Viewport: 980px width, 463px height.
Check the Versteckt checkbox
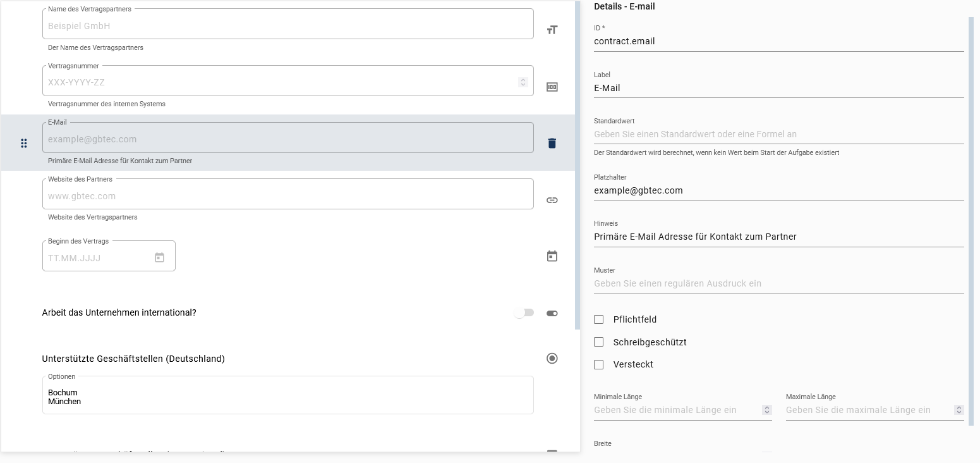tap(599, 364)
